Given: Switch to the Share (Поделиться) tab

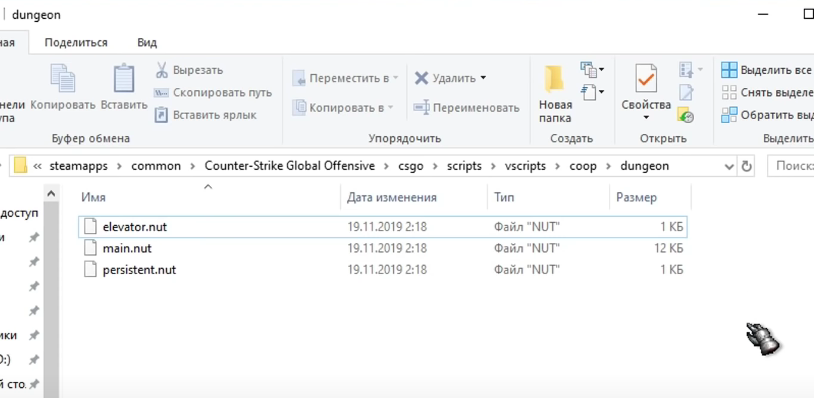Looking at the screenshot, I should 76,43.
